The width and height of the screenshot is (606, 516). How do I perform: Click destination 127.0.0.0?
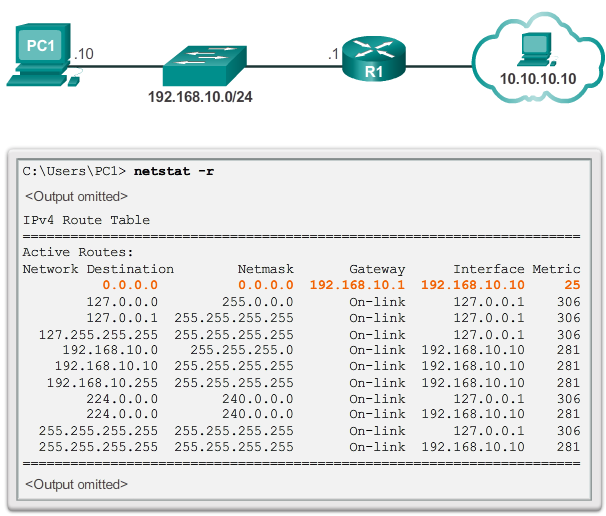[122, 301]
